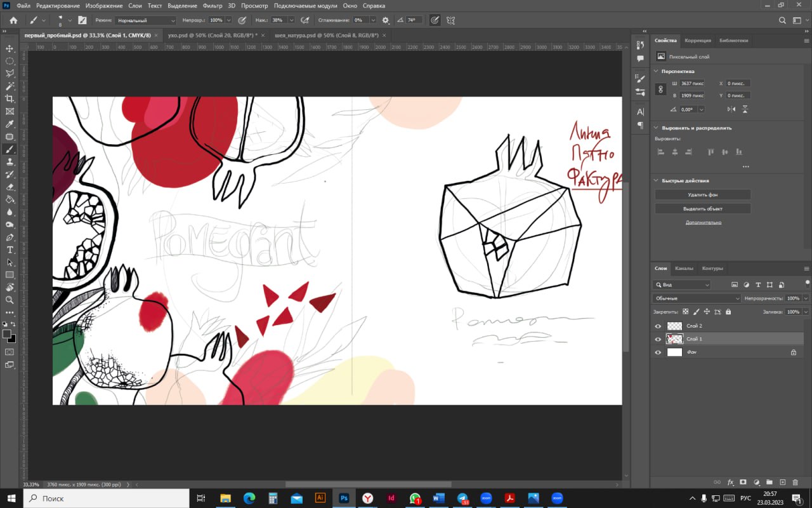812x508 pixels.
Task: Activate the Zoom tool magnifier
Action: pyautogui.click(x=10, y=300)
